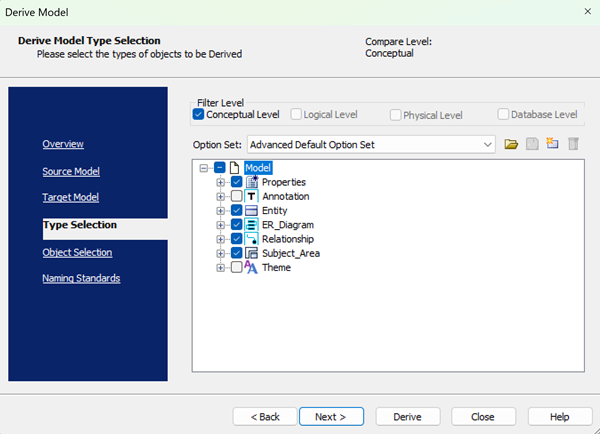This screenshot has height=434, width=600.
Task: Click the ER_Diagram icon in tree
Action: (x=252, y=225)
